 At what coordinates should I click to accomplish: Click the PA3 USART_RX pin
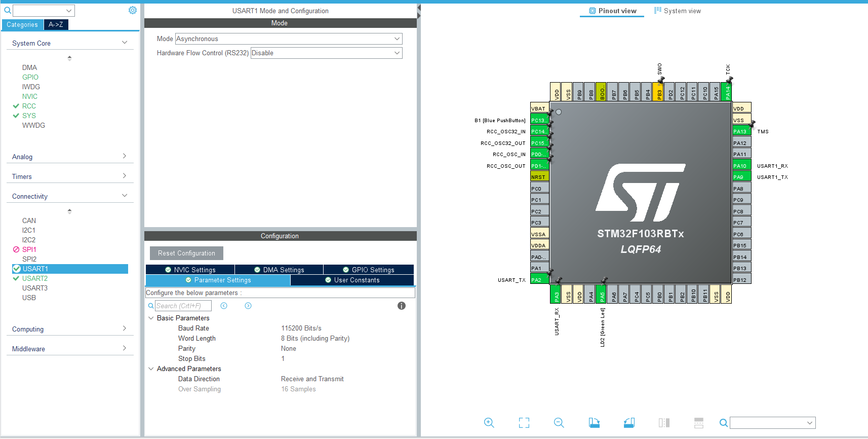pos(556,295)
